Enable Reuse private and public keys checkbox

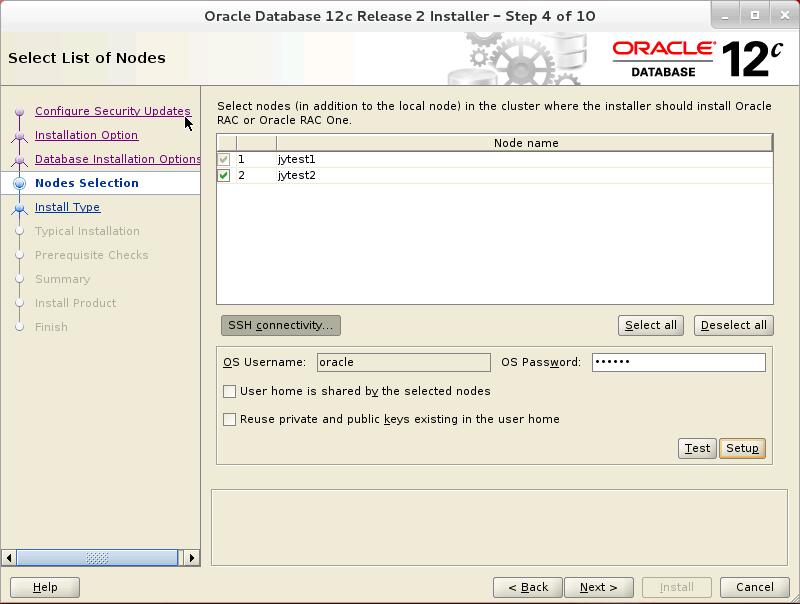tap(230, 419)
